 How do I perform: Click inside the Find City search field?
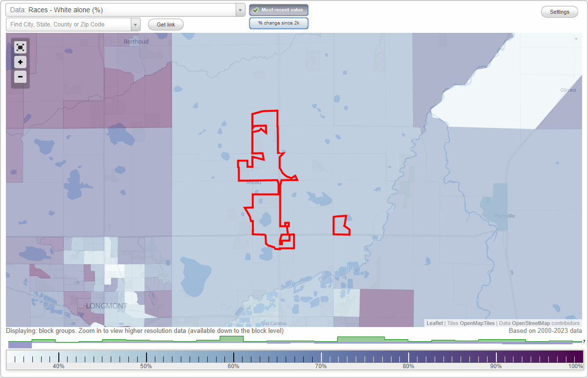point(69,24)
